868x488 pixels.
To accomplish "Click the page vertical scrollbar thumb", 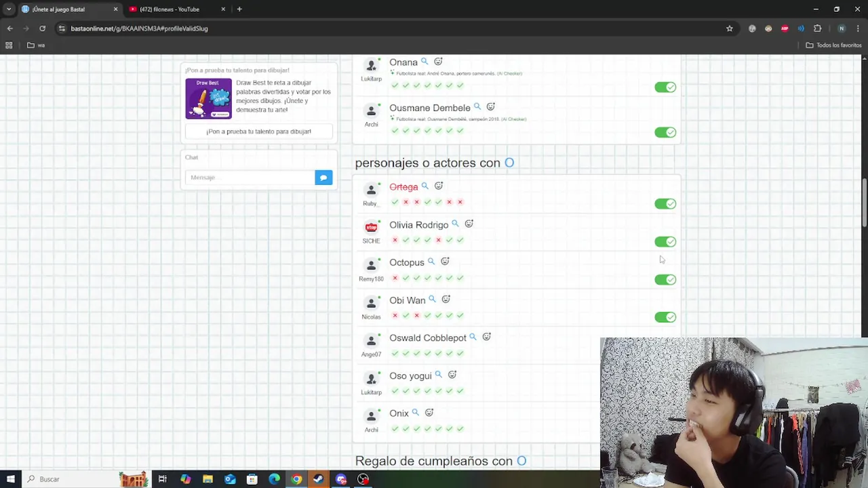I will click(864, 203).
